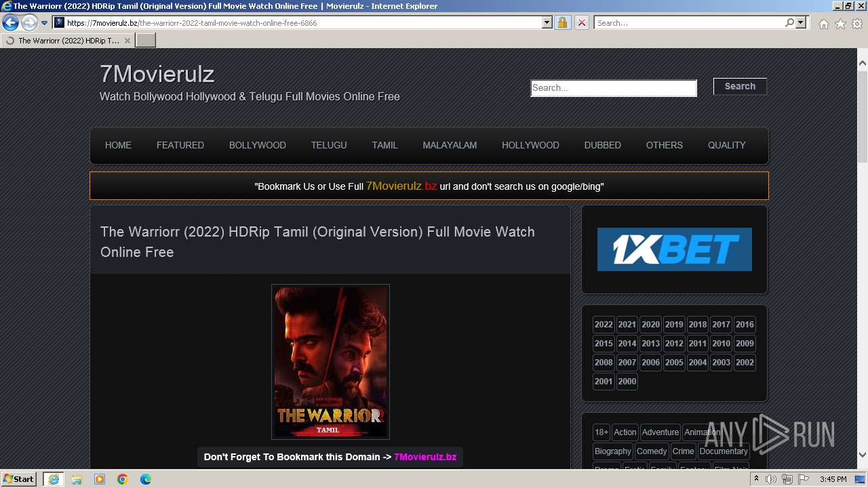Select the 18+ genre tag
The image size is (868, 488).
pyautogui.click(x=601, y=432)
